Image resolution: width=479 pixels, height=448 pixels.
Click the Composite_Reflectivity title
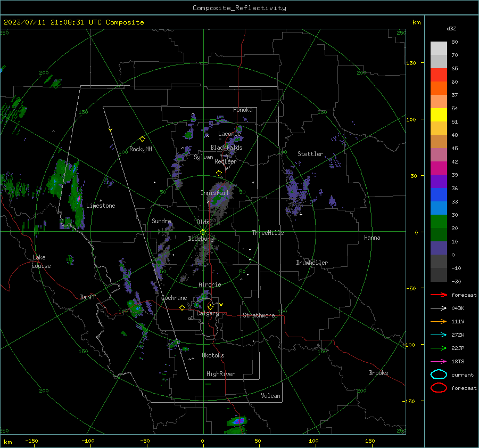239,8
